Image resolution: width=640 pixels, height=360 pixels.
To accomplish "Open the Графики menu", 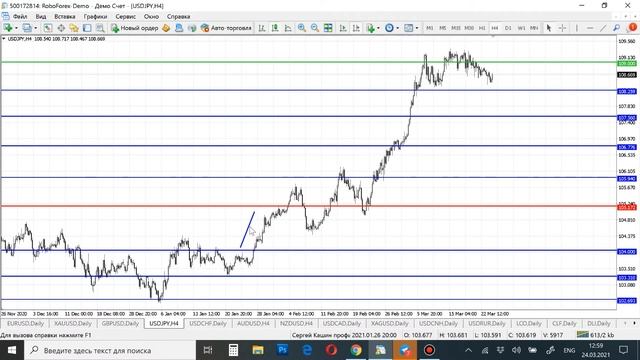I will click(95, 16).
